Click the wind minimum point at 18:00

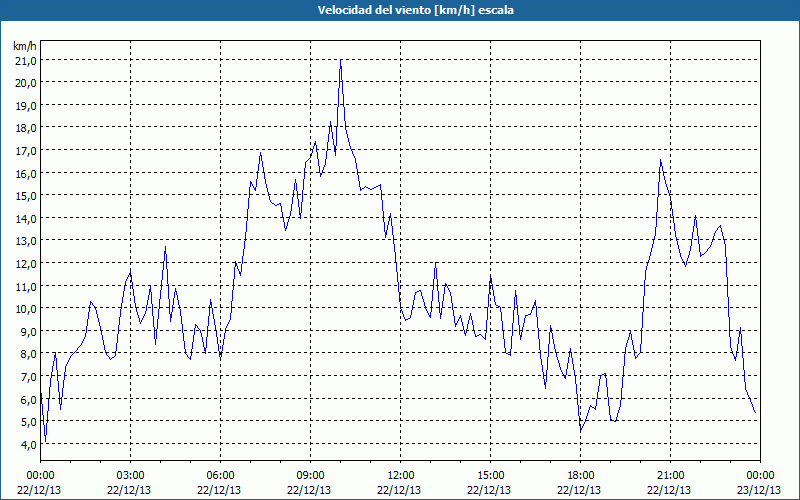point(581,432)
